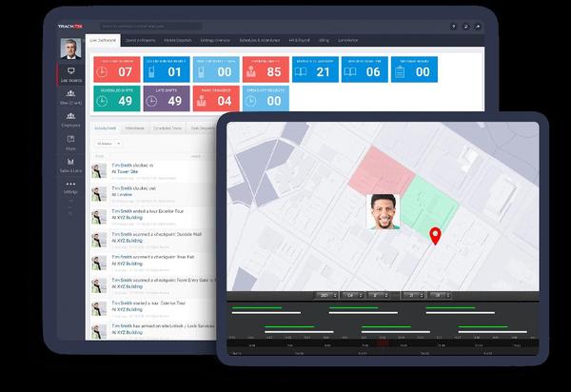Screen dimensions: 571x392
Task: Click the red location pin on map
Action: [436, 236]
